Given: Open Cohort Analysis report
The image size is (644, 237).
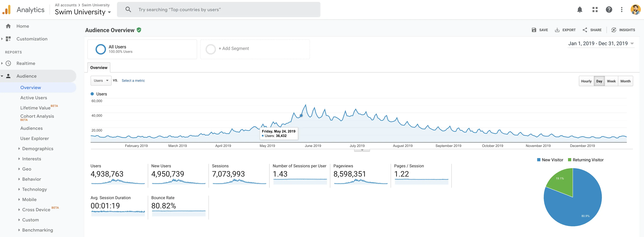Looking at the screenshot, I should coord(37,116).
